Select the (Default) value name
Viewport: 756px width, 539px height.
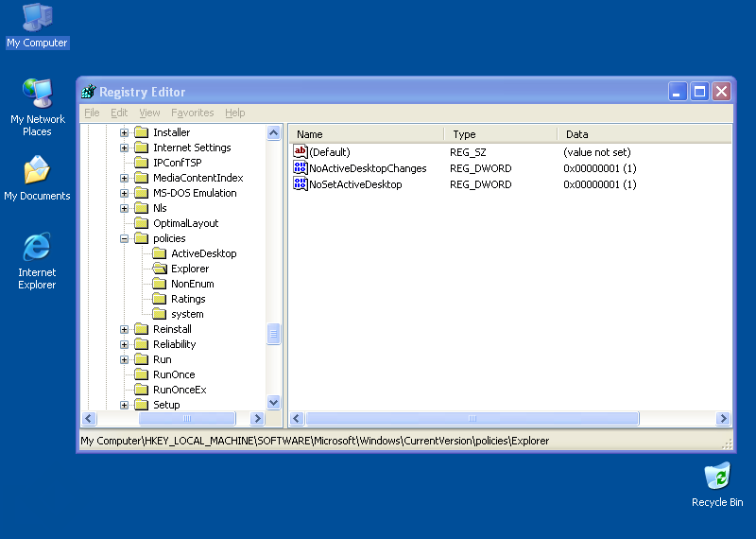point(330,152)
